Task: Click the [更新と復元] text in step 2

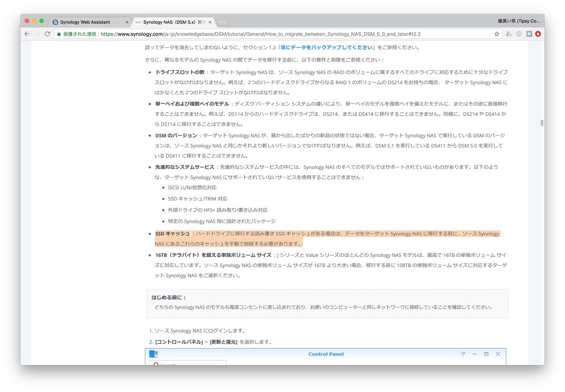Action: (223, 342)
